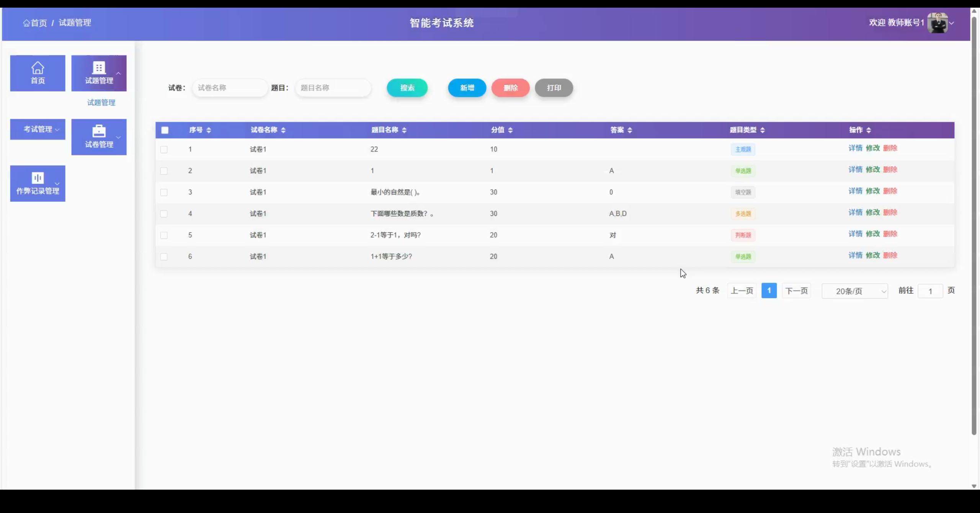Sort by 分值 column arrows
Viewport: 980px width, 513px height.
(510, 130)
